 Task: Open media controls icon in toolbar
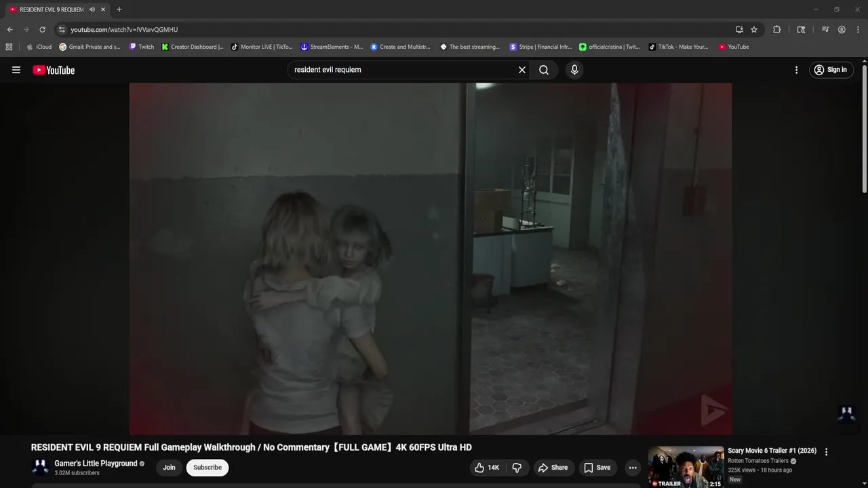pos(825,30)
